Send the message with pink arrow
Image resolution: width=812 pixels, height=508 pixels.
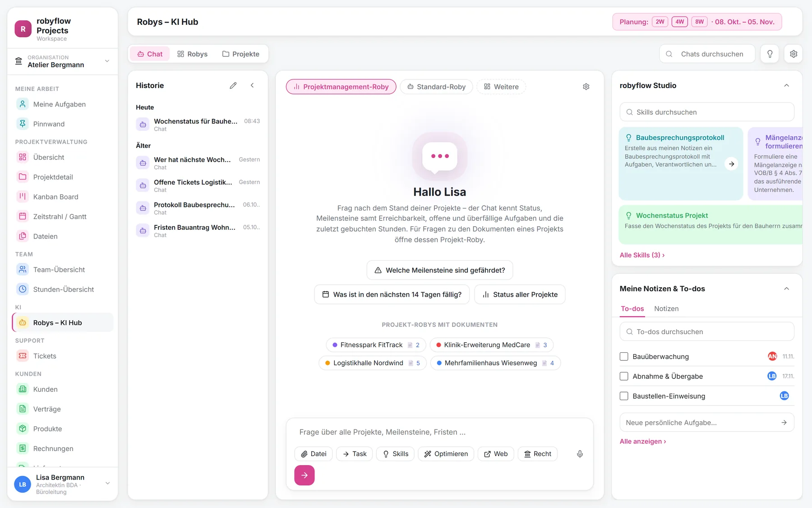pos(304,475)
